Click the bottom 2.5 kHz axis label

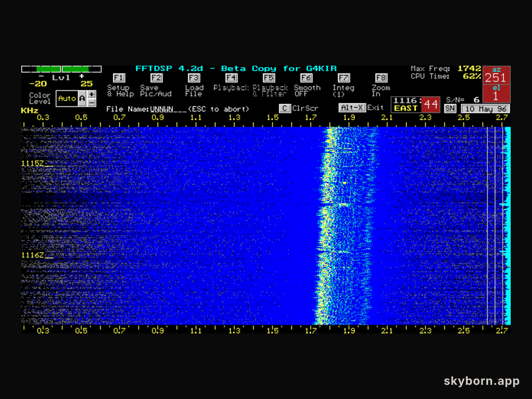[x=463, y=331]
